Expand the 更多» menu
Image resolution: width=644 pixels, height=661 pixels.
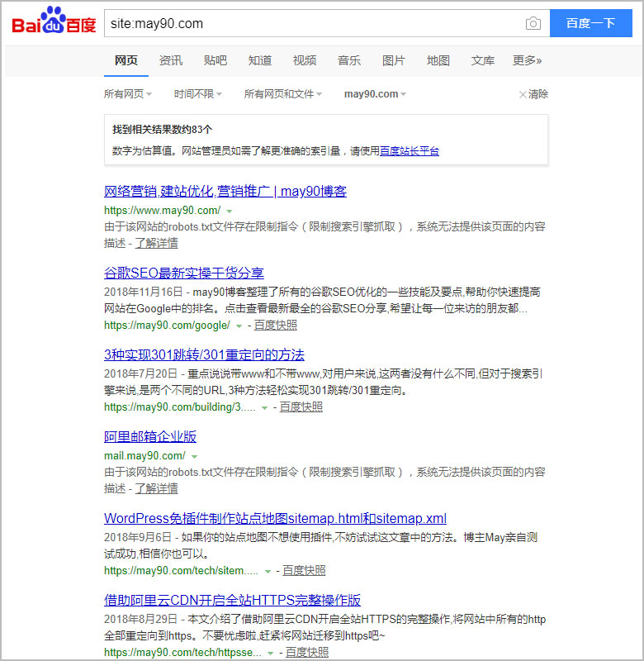[527, 60]
